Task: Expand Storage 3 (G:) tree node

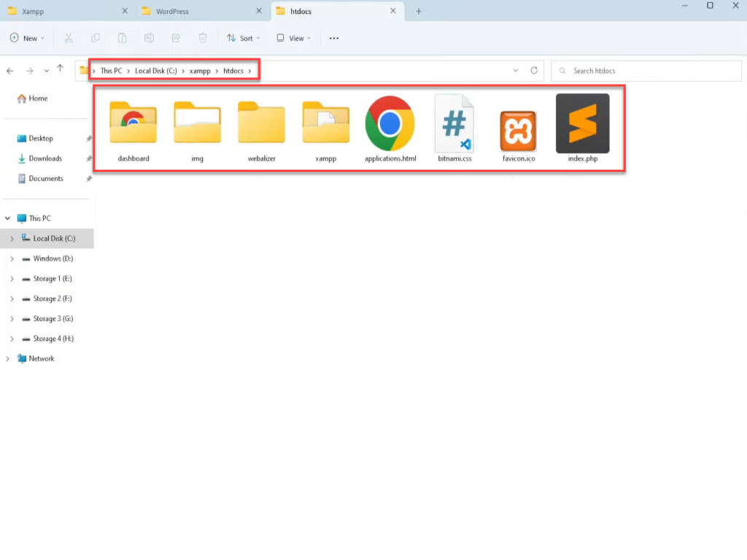Action: [12, 319]
